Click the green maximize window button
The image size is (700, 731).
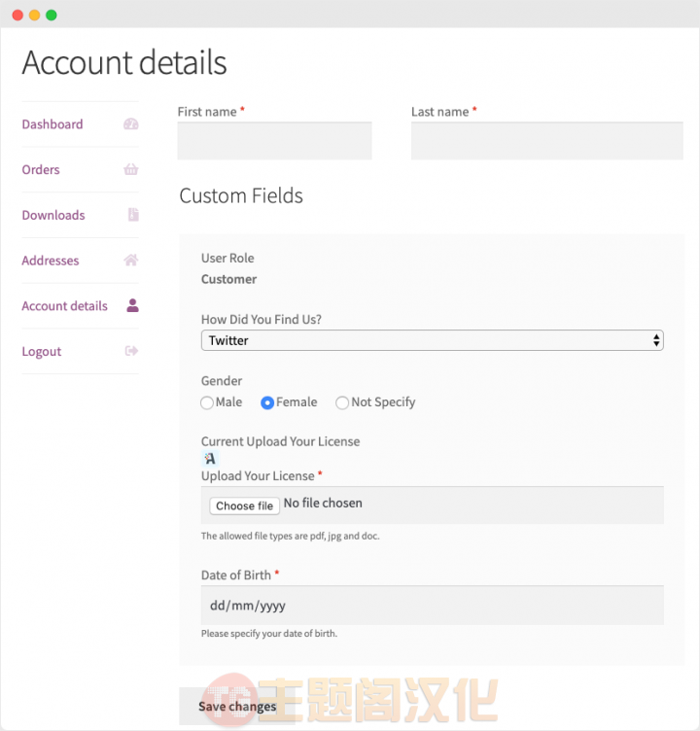52,15
